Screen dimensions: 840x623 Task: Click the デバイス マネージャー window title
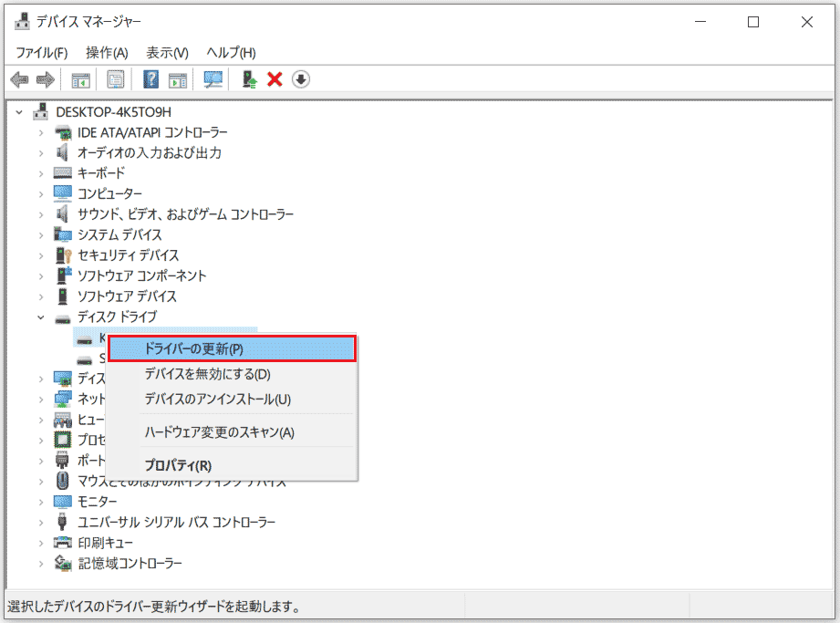click(89, 21)
